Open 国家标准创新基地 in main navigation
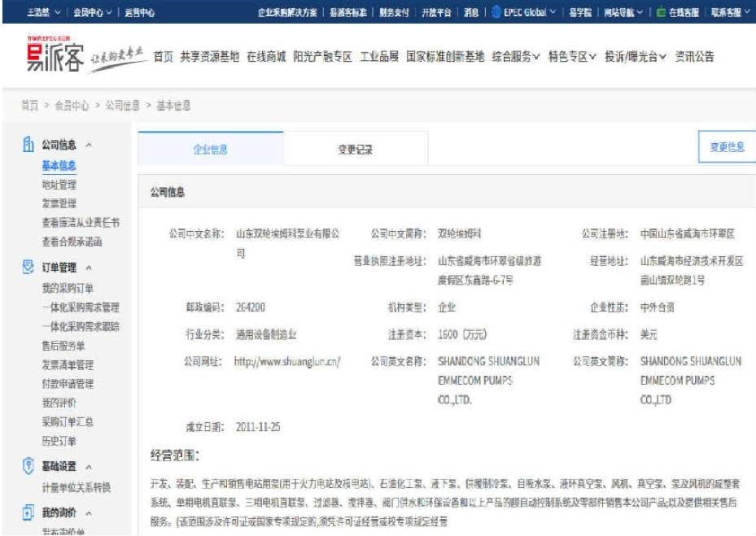Screen dimensions: 756x536 tap(445, 57)
